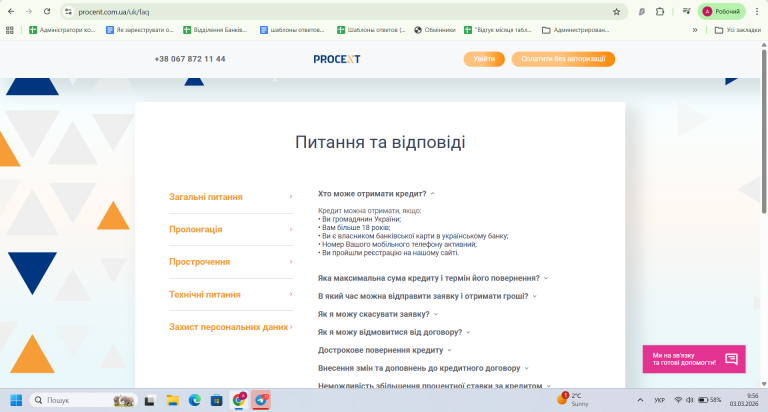
Task: Open the Відгук місяця табл bookmark
Action: point(498,30)
